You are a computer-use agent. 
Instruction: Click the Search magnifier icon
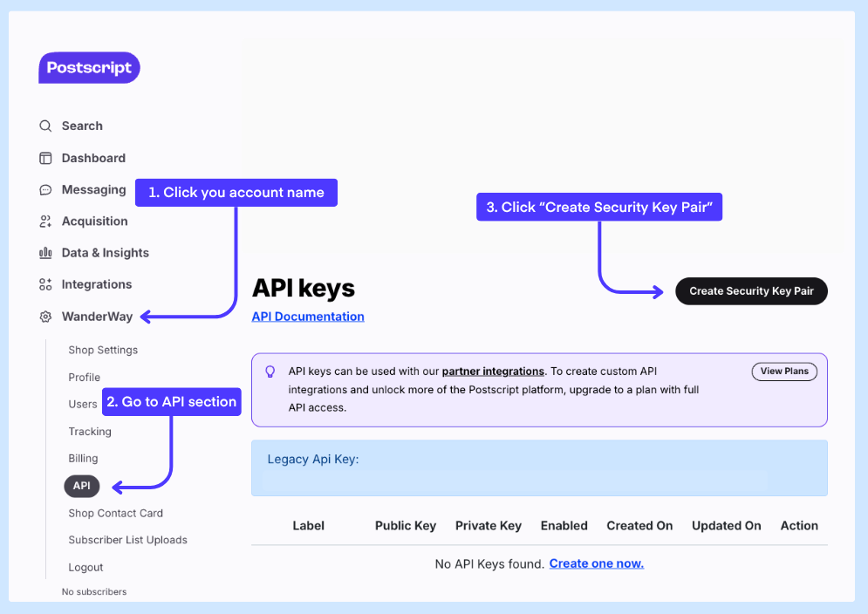(x=45, y=126)
